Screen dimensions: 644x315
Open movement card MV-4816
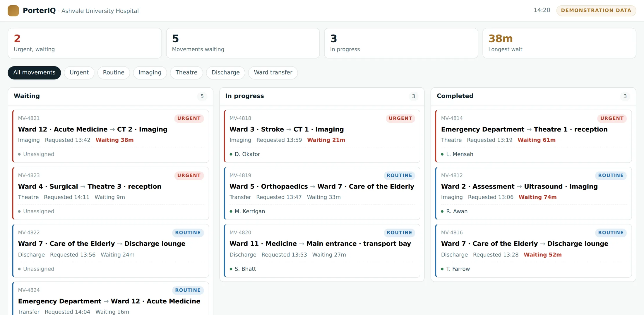(533, 251)
